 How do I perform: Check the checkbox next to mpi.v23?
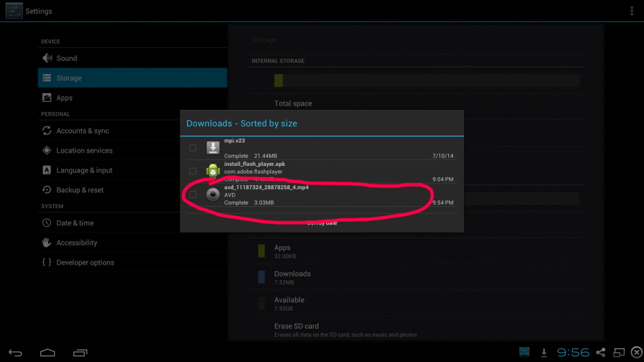tap(192, 148)
